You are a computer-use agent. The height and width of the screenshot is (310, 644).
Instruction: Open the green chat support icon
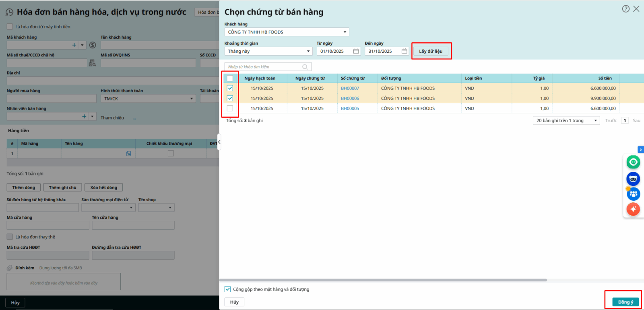633,162
